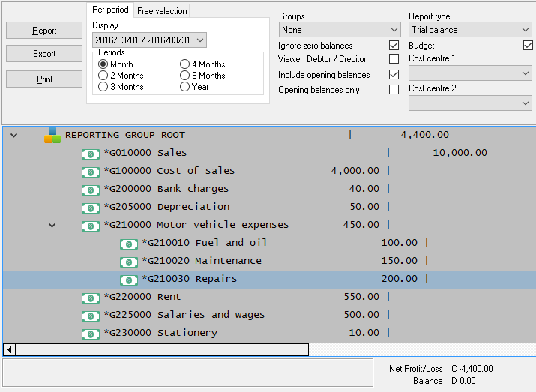Click the horizontal scrollbar track below the list
The image size is (536, 392).
coord(420,349)
